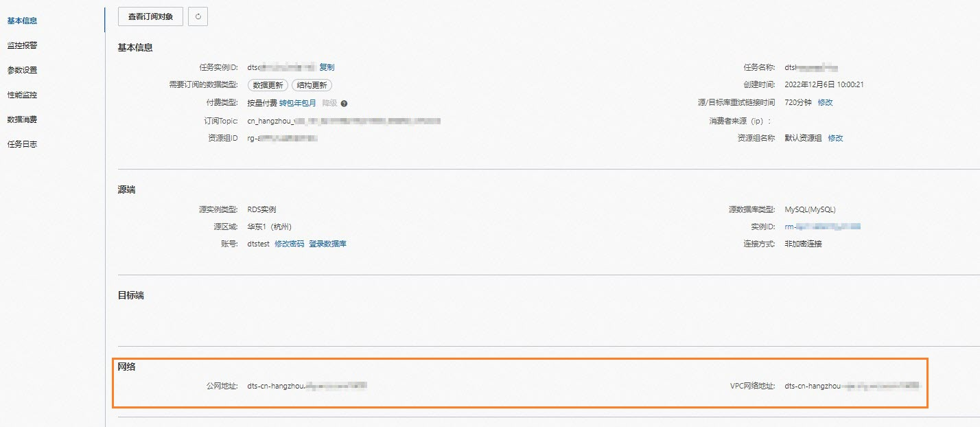Open 任务日志 sidebar item
The width and height of the screenshot is (980, 427).
22,144
